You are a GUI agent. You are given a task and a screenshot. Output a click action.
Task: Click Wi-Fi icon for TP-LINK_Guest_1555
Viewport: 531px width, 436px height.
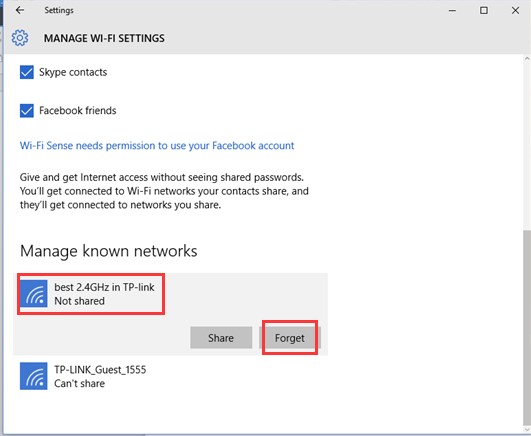click(x=34, y=376)
